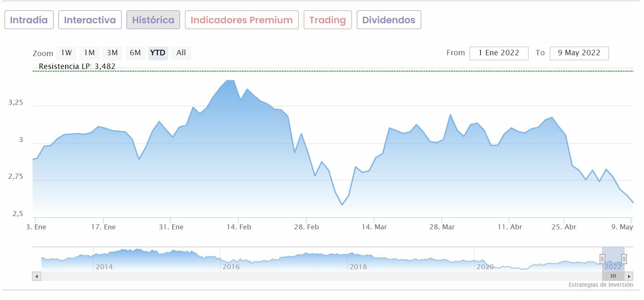Set zoom range to 1W
This screenshot has width=644, height=300.
coord(66,53)
